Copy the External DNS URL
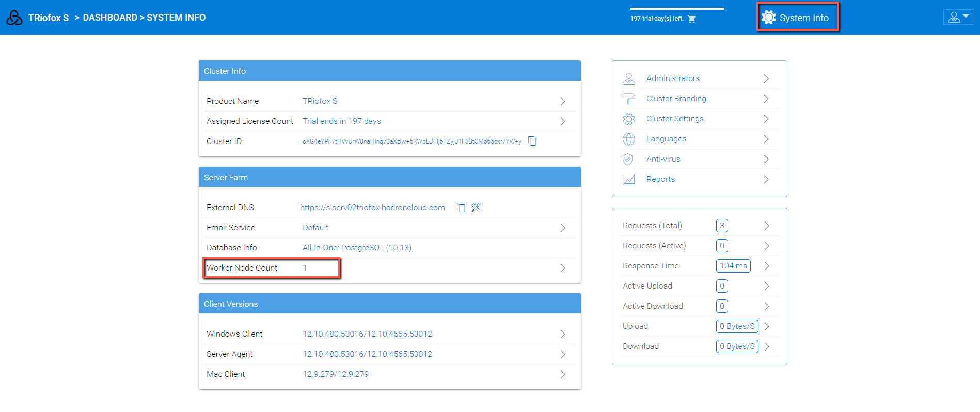This screenshot has height=412, width=980. point(461,207)
